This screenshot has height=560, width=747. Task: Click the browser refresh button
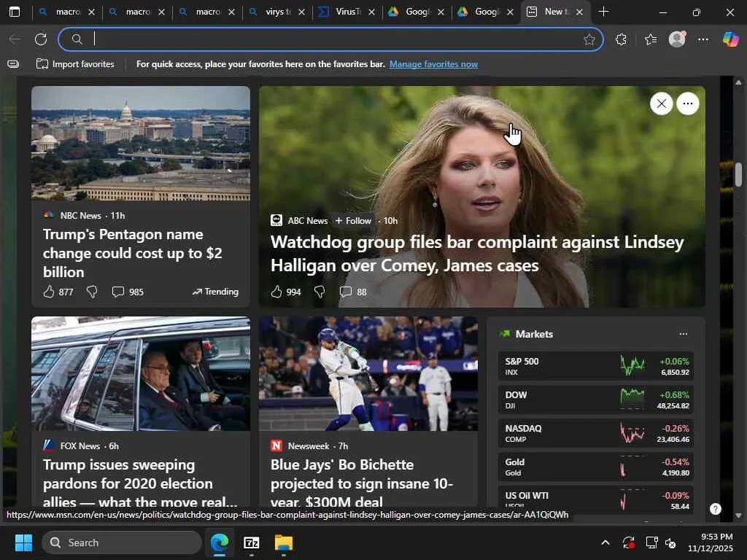click(41, 39)
